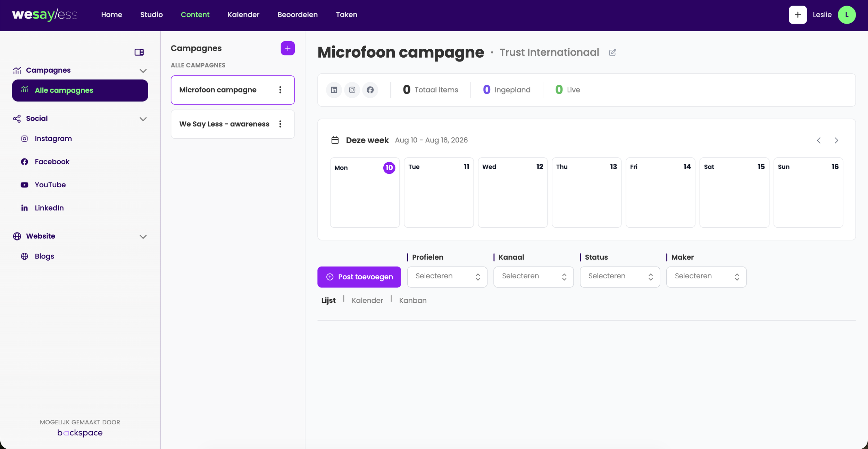The height and width of the screenshot is (449, 868).
Task: Collapse the Campagnes sidebar section
Action: (x=143, y=71)
